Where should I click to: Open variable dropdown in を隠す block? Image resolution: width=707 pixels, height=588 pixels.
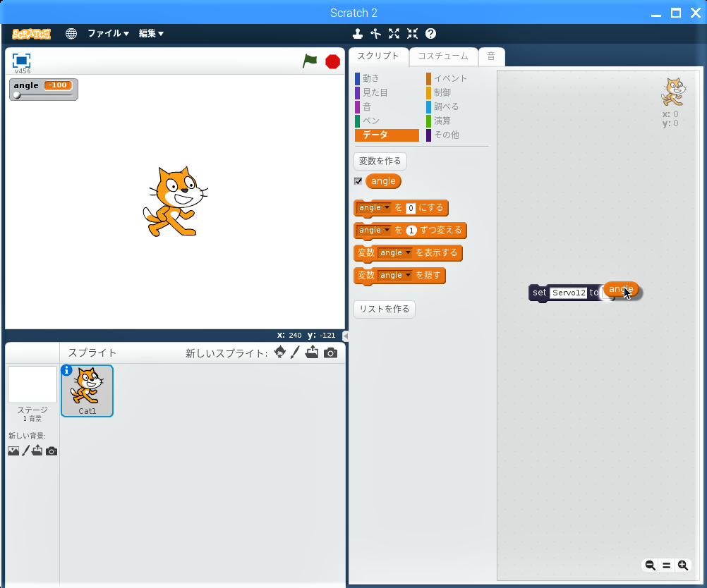pos(394,275)
